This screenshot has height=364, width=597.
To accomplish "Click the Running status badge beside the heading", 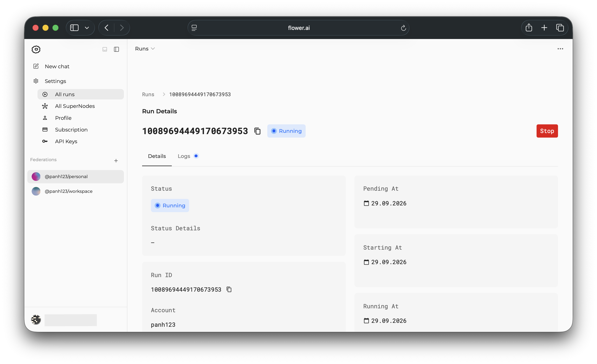I will (x=286, y=131).
